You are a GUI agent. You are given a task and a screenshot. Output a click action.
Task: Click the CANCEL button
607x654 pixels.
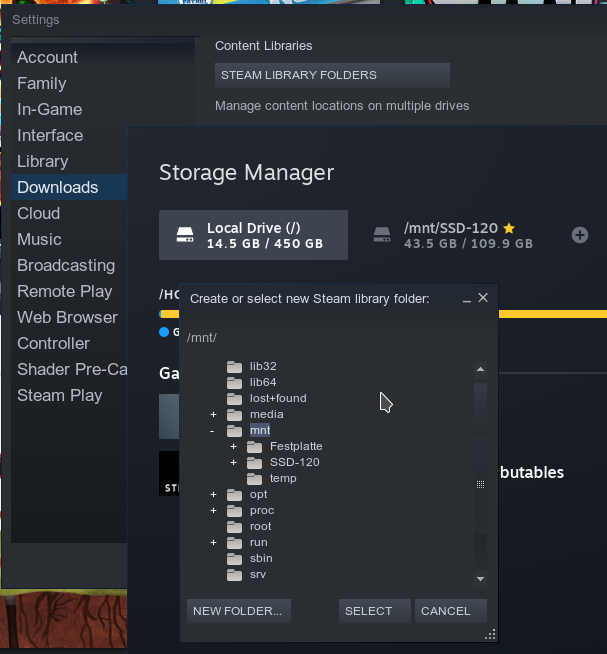(x=451, y=611)
